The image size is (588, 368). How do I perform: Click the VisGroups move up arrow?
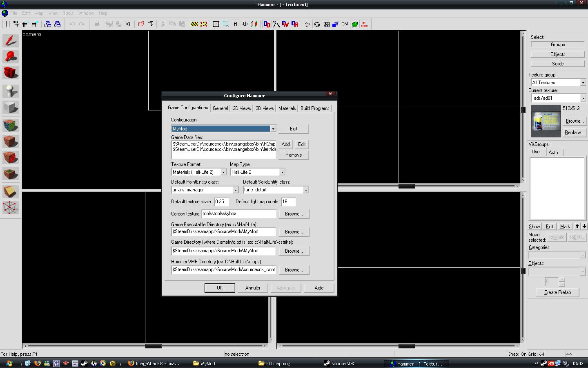click(x=577, y=226)
